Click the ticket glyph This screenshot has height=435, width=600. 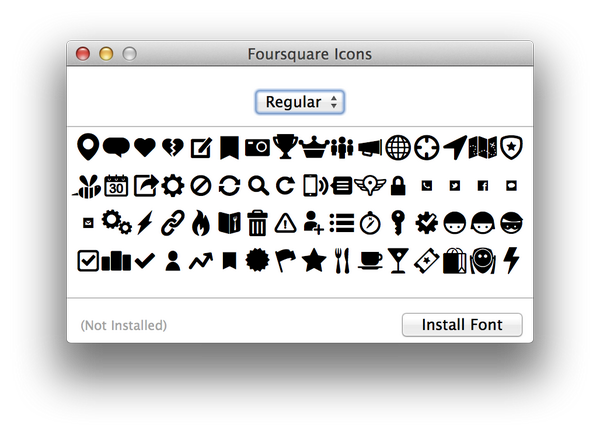tap(426, 261)
